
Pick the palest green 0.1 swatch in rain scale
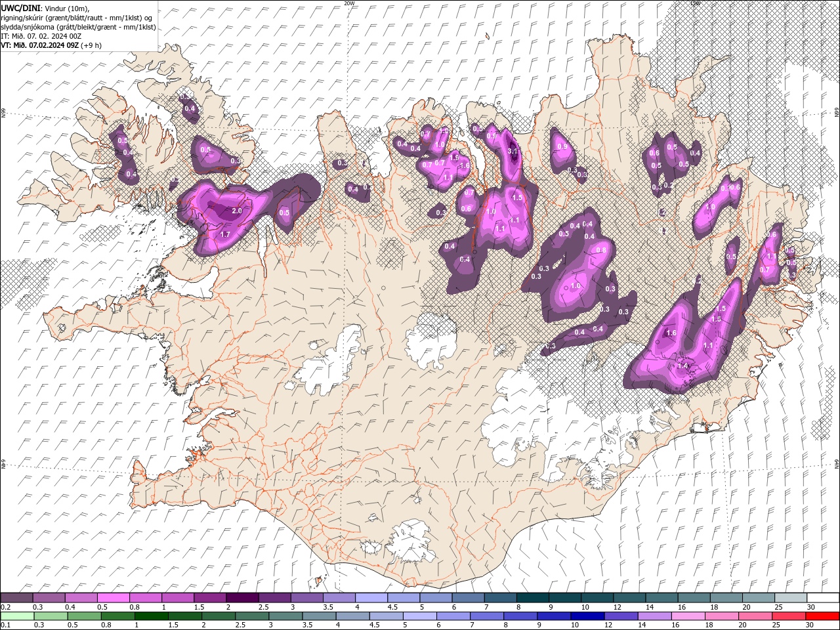click(x=16, y=616)
